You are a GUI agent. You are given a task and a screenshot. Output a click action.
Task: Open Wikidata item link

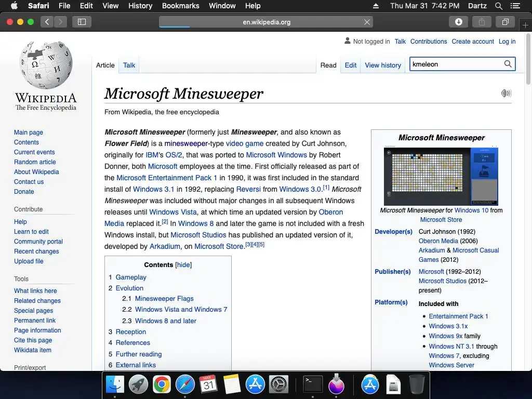pos(33,350)
